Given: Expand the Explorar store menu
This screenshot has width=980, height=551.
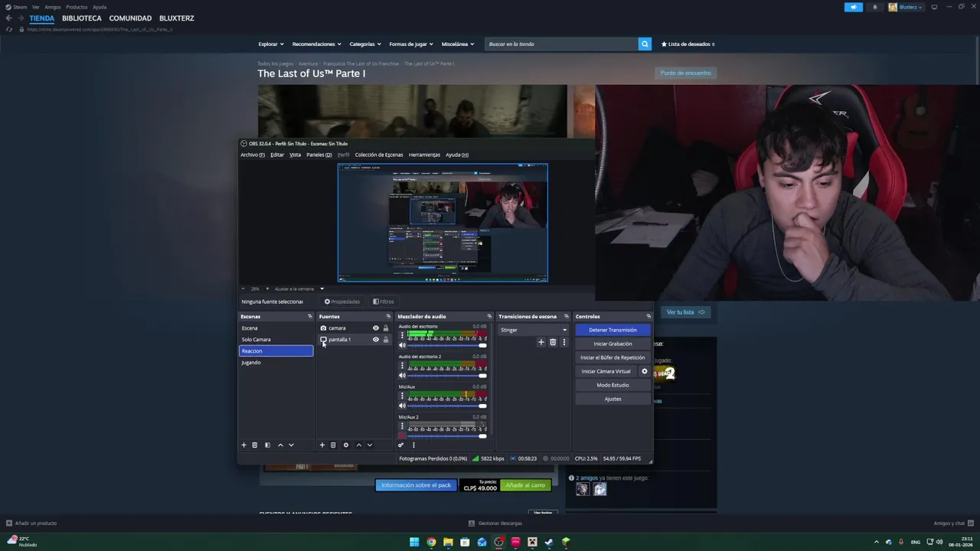Looking at the screenshot, I should point(271,44).
